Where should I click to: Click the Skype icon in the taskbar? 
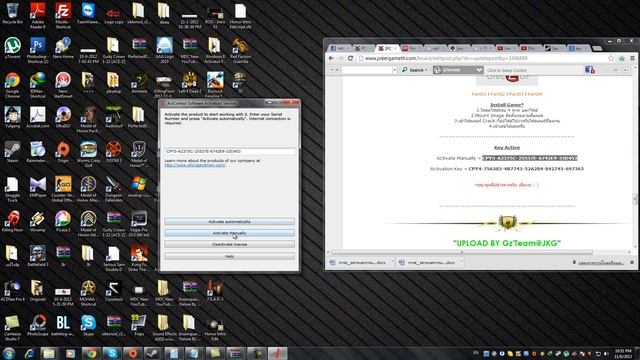tap(112, 353)
